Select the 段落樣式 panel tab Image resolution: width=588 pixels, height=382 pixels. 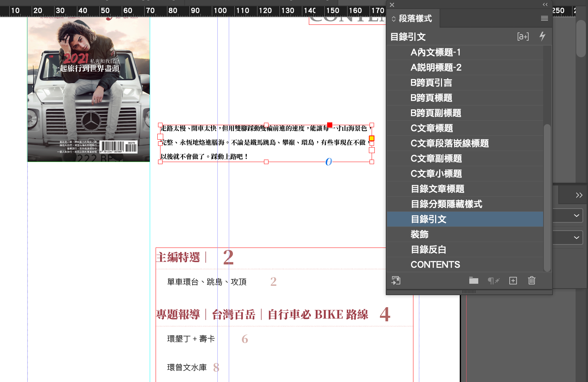415,19
